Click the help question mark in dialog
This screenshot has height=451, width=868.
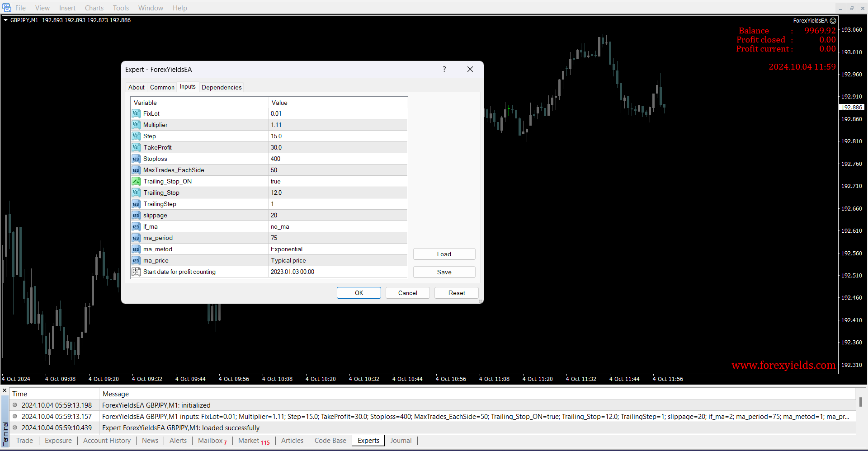pos(444,69)
